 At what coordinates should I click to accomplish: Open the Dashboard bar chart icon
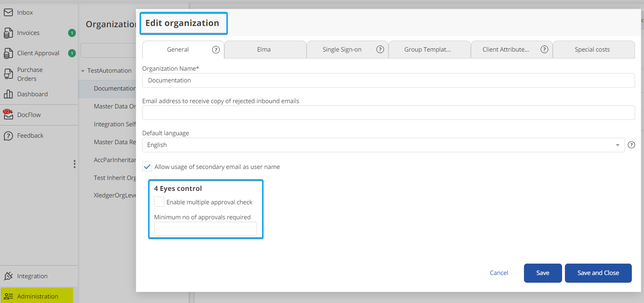pos(8,94)
